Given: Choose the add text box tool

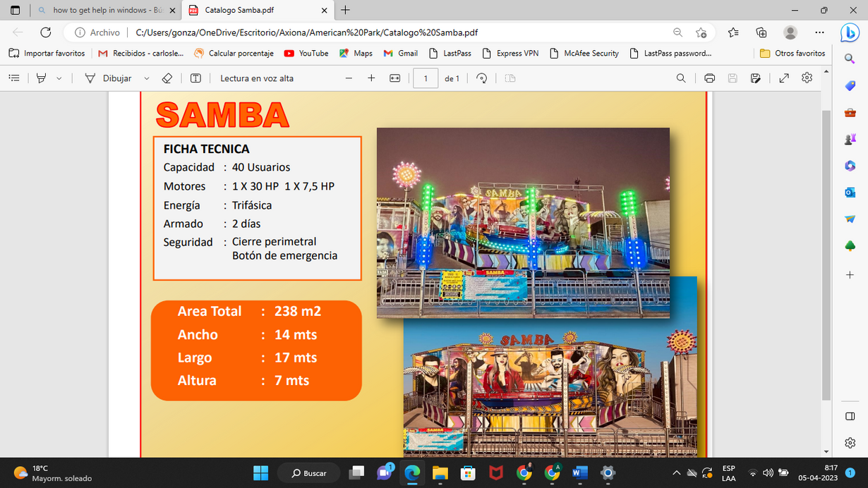Looking at the screenshot, I should coord(196,78).
